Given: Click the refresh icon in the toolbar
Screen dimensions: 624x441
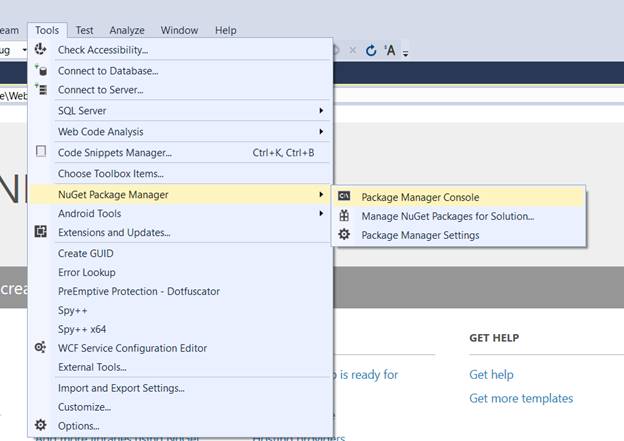Looking at the screenshot, I should (x=371, y=50).
